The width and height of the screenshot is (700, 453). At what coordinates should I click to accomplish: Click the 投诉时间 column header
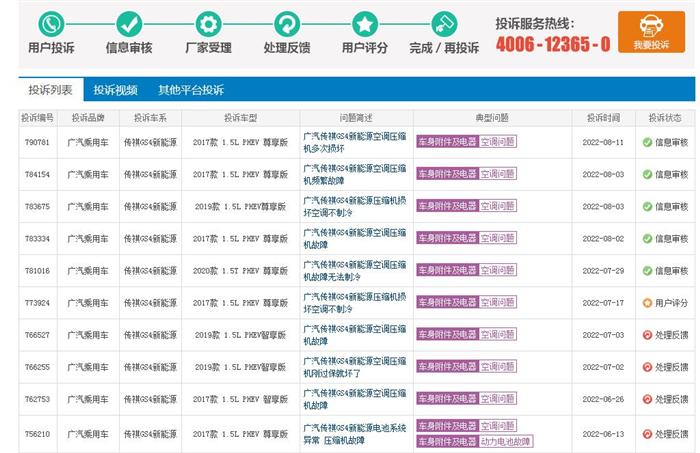[x=603, y=117]
